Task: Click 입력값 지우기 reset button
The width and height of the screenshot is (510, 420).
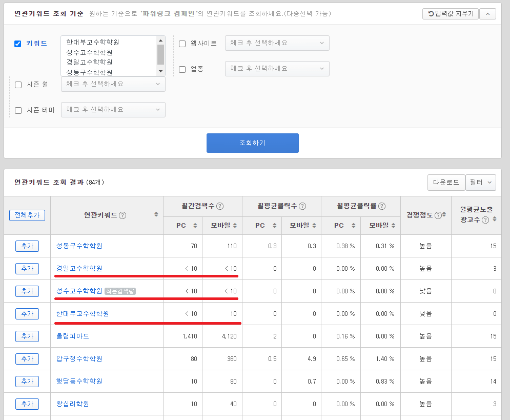Action: (x=451, y=14)
